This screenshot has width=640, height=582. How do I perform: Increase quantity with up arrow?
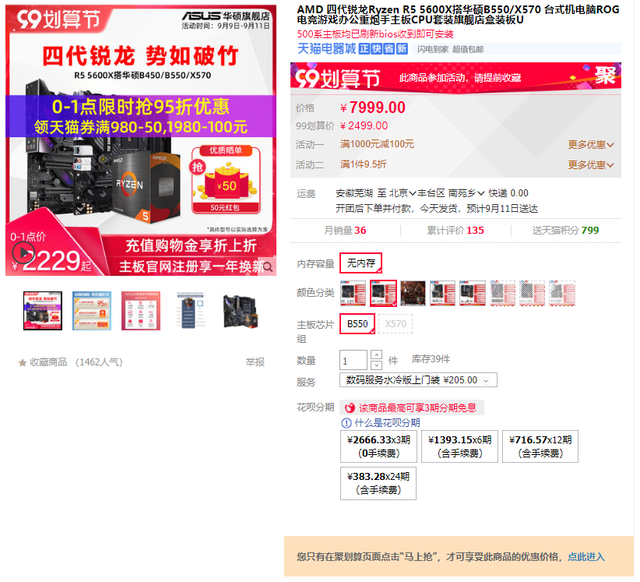(x=376, y=355)
